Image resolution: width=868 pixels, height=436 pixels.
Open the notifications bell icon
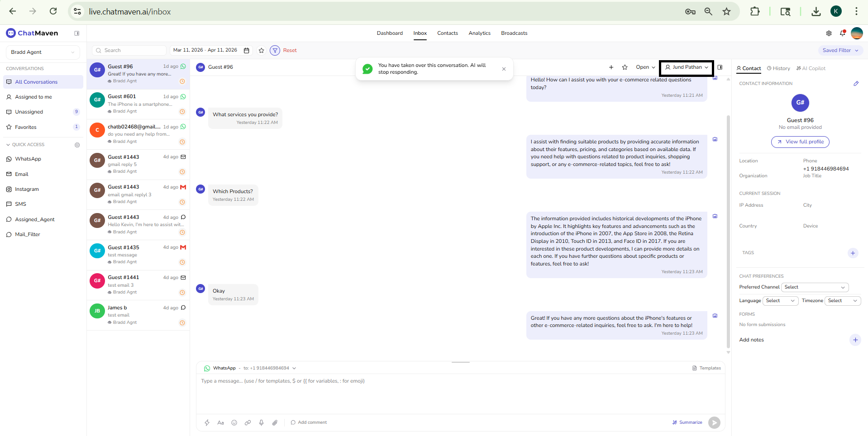coord(842,33)
